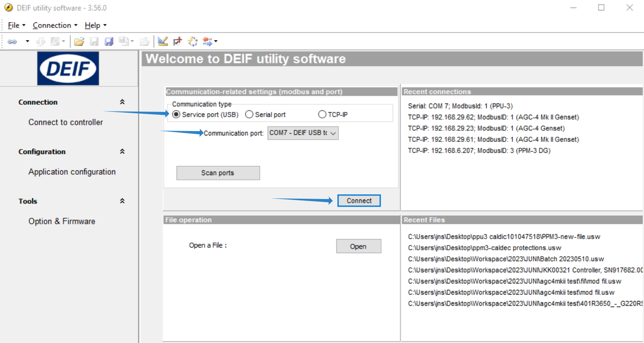Open Option & Firmware from the sidebar

(x=62, y=221)
